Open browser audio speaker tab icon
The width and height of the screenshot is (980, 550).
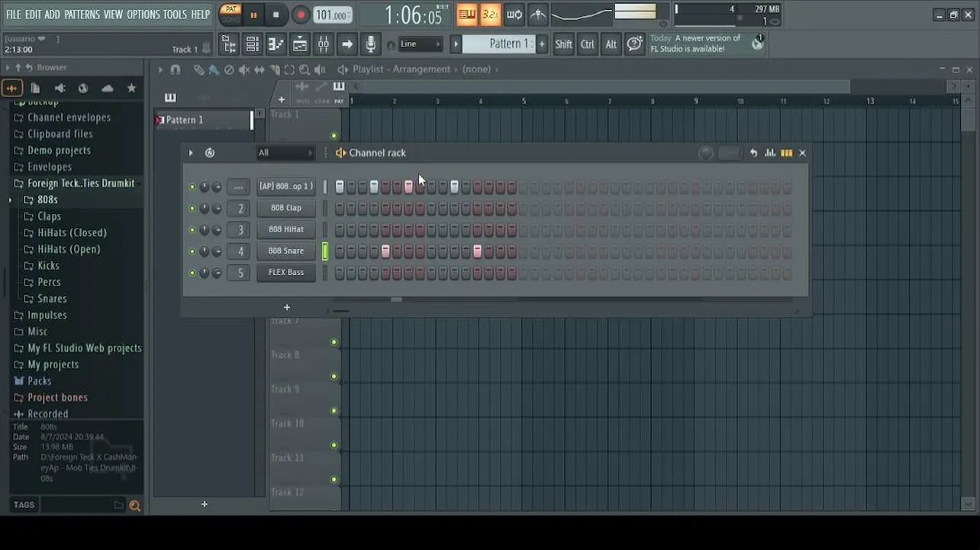(x=60, y=88)
